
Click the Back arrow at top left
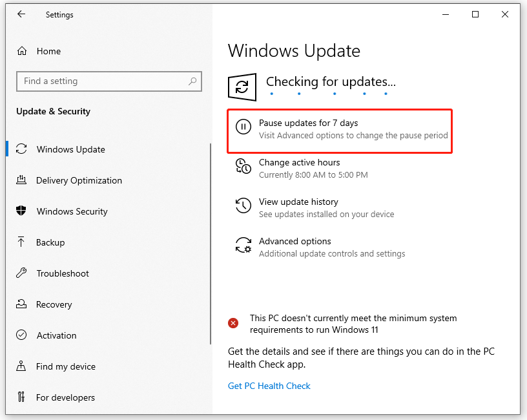pyautogui.click(x=21, y=14)
